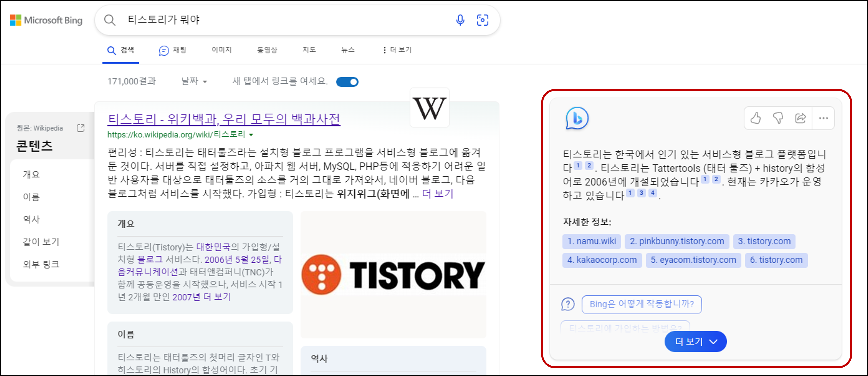Switch to the 동영상 tab
Screen dimensions: 868x376
click(267, 50)
